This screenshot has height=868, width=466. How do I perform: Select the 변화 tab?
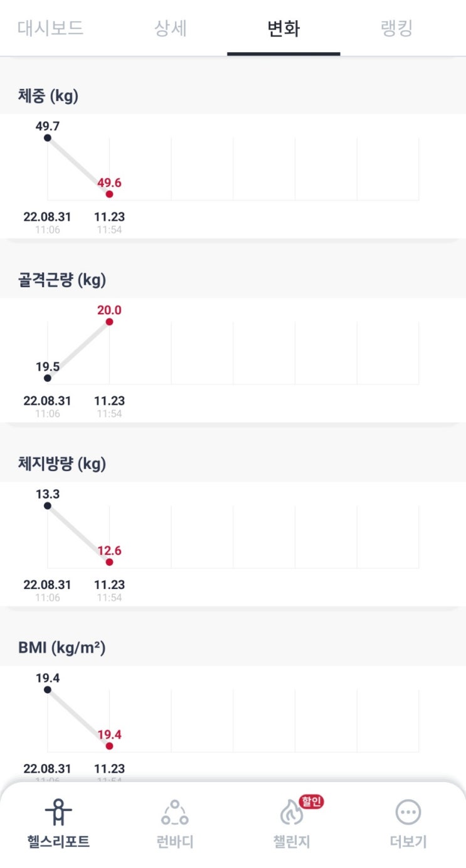283,29
